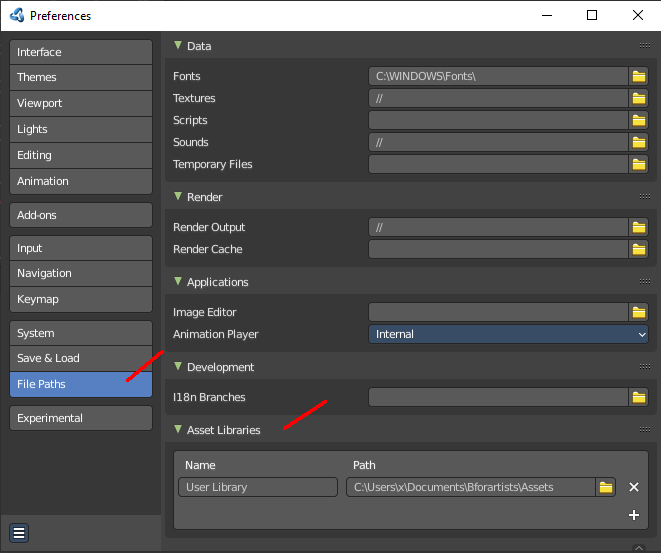Show the System tab
661x553 pixels.
(81, 333)
